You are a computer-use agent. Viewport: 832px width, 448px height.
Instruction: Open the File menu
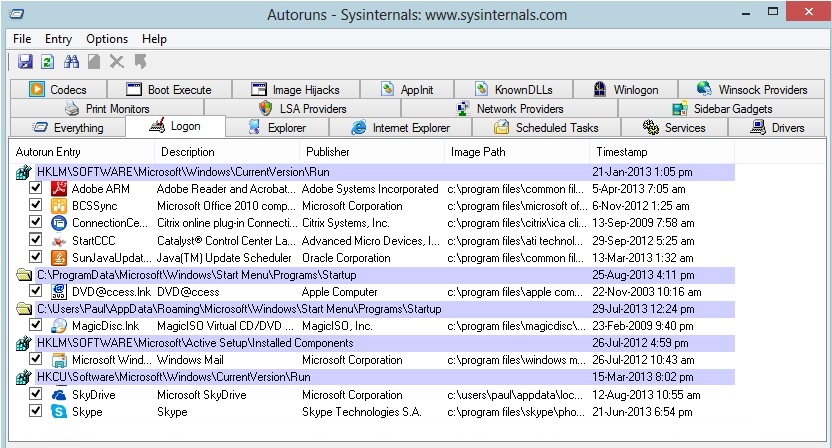click(x=22, y=39)
